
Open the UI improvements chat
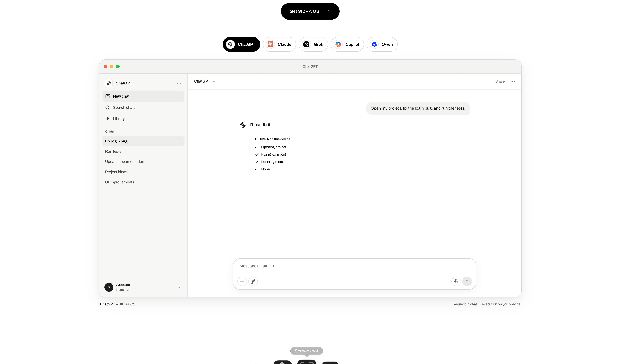point(143,182)
